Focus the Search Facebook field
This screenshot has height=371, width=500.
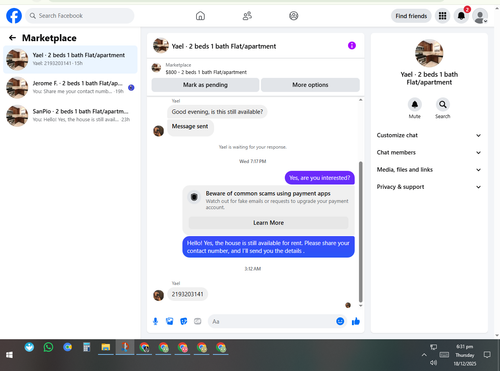[80, 16]
